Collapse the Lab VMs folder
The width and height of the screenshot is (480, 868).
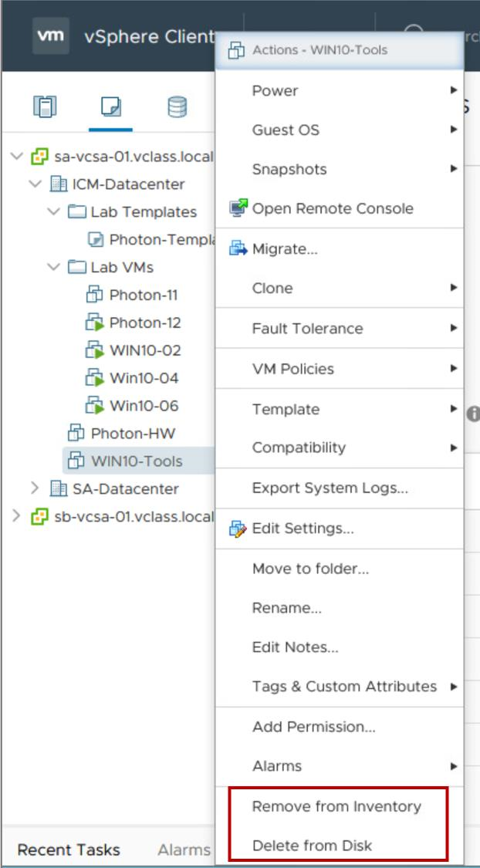(x=54, y=267)
